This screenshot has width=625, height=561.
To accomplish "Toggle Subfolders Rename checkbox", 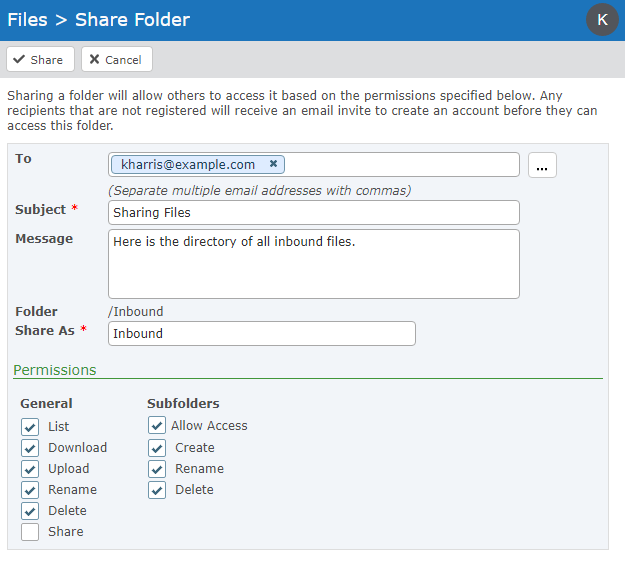I will 157,469.
